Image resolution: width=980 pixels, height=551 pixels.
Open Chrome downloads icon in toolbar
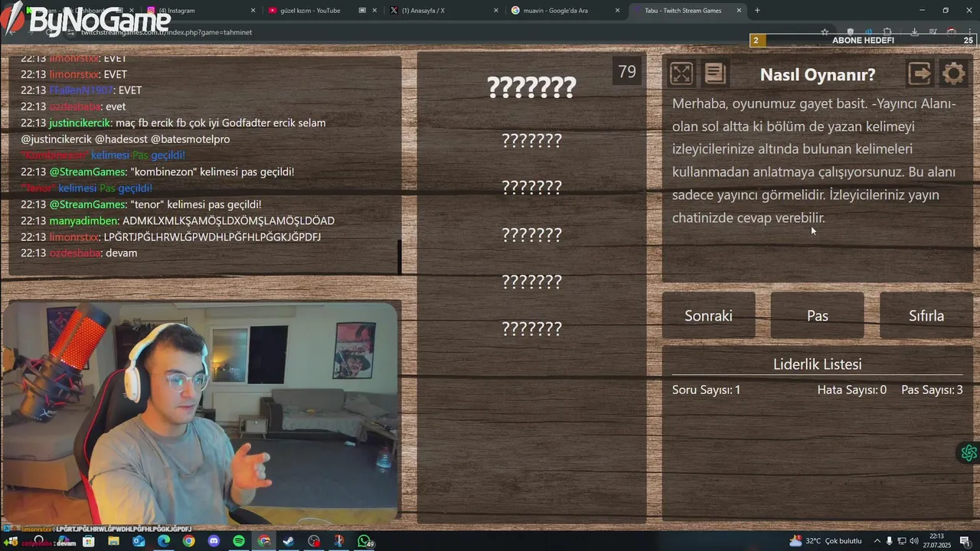(914, 32)
